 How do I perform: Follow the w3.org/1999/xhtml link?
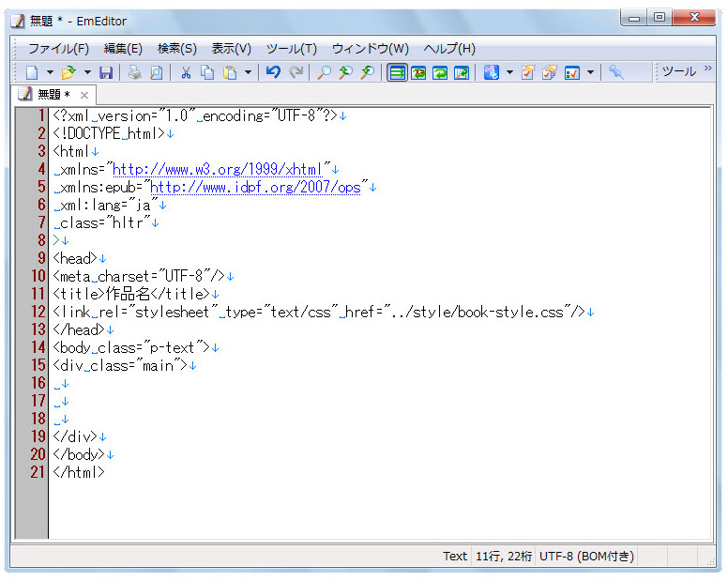point(218,170)
